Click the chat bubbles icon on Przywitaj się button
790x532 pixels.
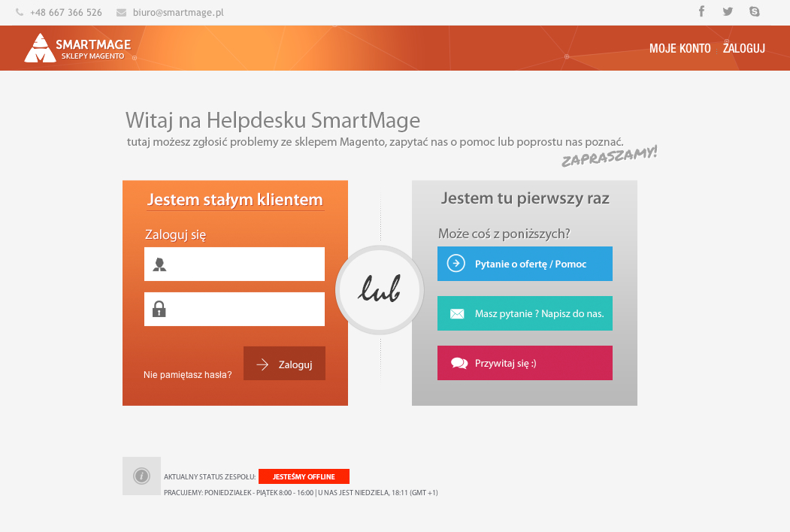coord(459,362)
